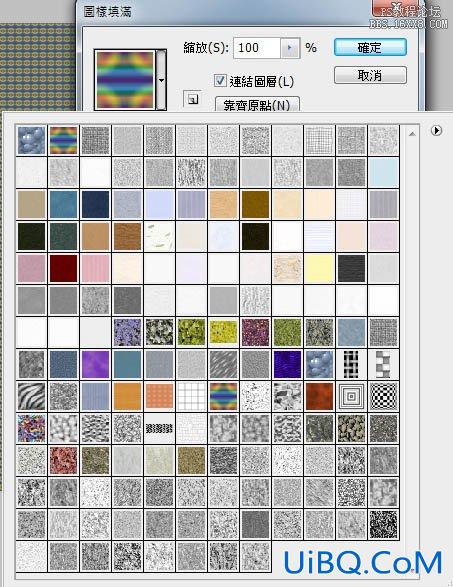Select the solid orange pattern swatch
453x587 pixels.
[127, 396]
